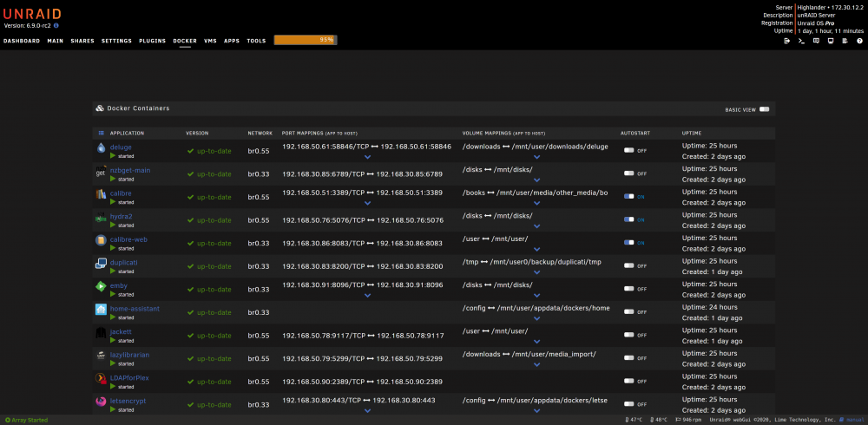Click the LDAPforPlex container icon
Screen dimensions: 868x425
[101, 379]
